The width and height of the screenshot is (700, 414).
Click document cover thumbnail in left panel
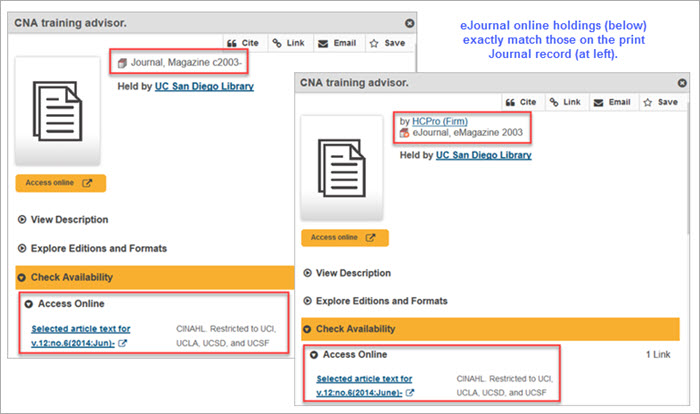(x=58, y=111)
